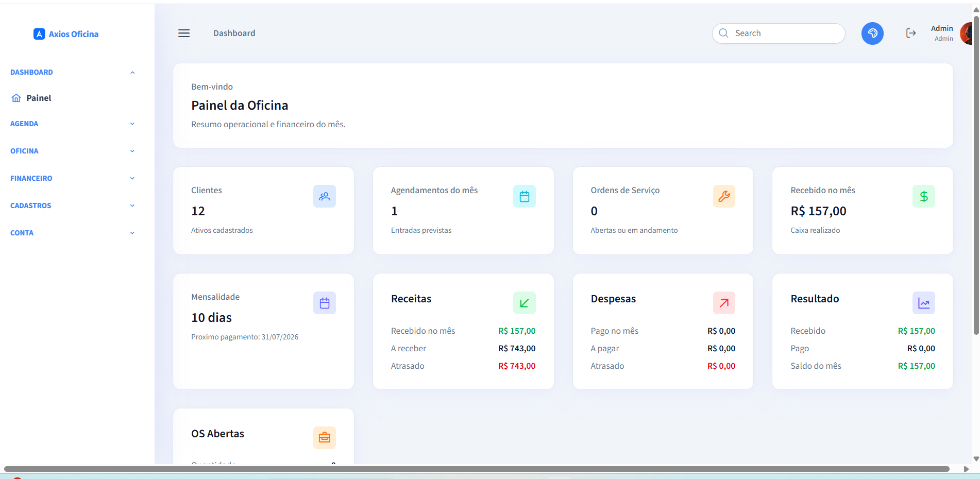The width and height of the screenshot is (980, 479).
Task: Click the vertical page scrollbar
Action: 976,175
